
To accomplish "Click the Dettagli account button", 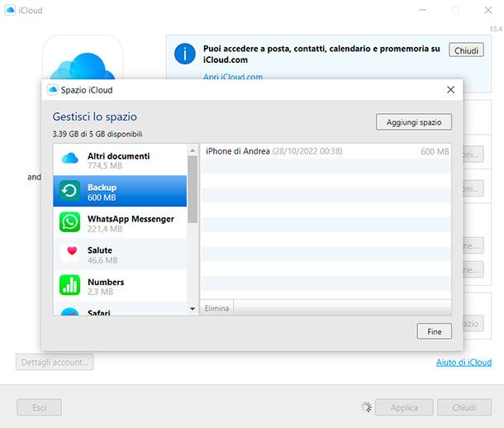I will point(55,362).
